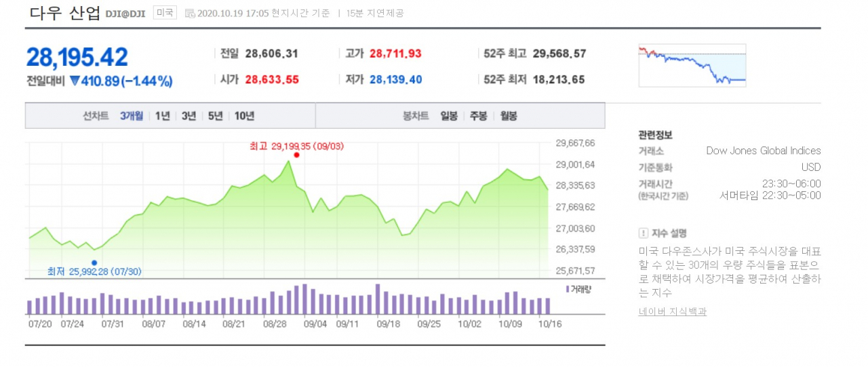Click the 미국 country badge
The width and height of the screenshot is (868, 367).
click(x=164, y=13)
